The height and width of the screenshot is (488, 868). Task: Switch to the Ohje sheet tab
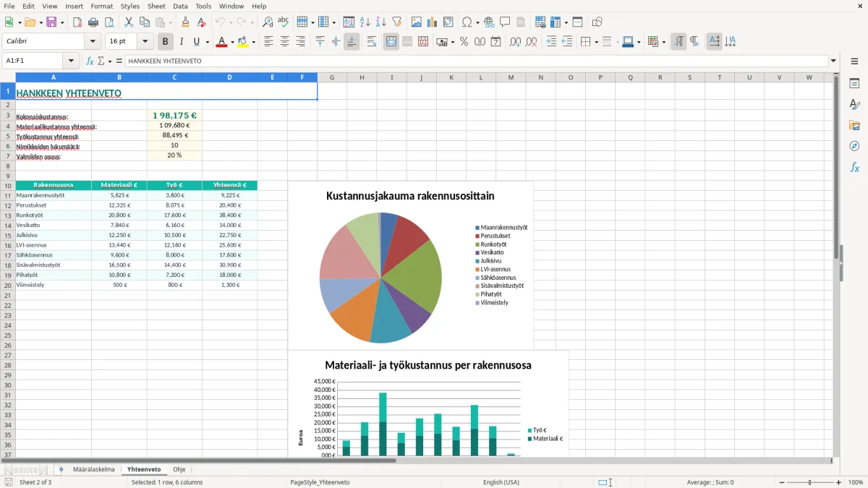[179, 469]
